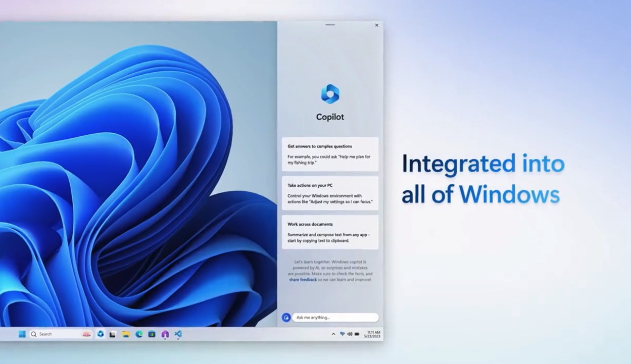Click the new topic icon beside chat box

pos(286,318)
